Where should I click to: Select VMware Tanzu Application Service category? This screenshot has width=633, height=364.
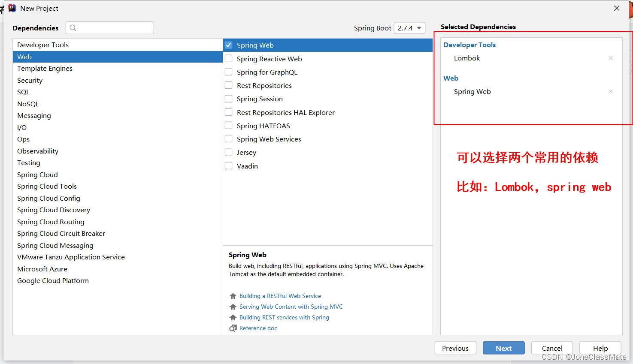(x=118, y=257)
